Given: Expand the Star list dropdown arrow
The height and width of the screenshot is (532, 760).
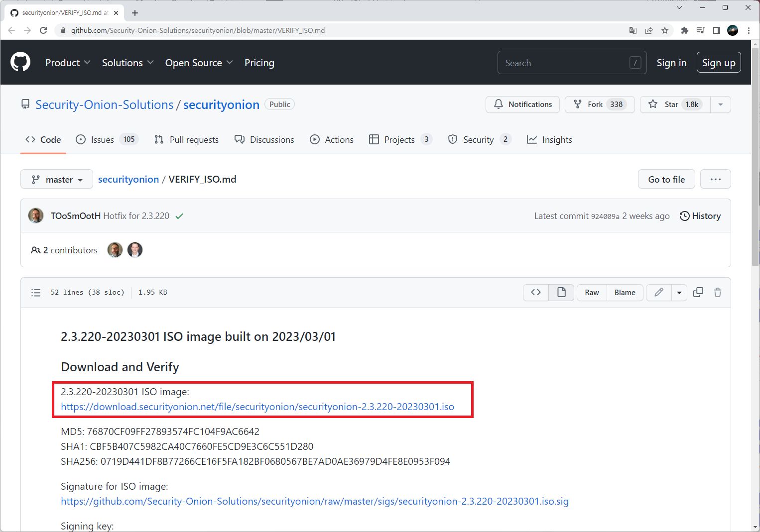Looking at the screenshot, I should point(720,105).
